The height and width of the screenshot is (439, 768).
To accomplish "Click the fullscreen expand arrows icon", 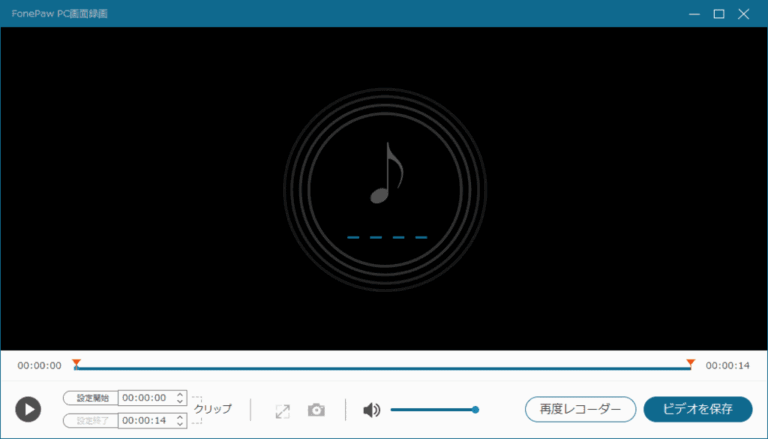I will point(283,410).
